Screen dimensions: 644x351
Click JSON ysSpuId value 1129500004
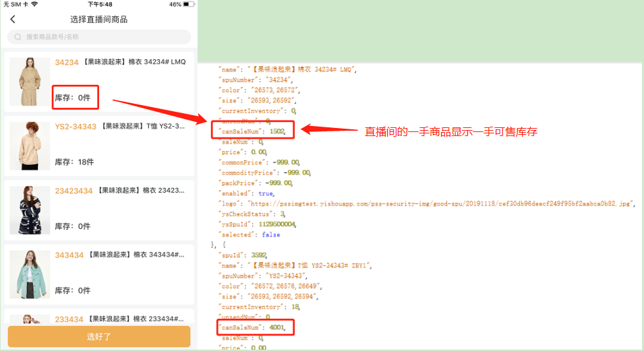277,224
